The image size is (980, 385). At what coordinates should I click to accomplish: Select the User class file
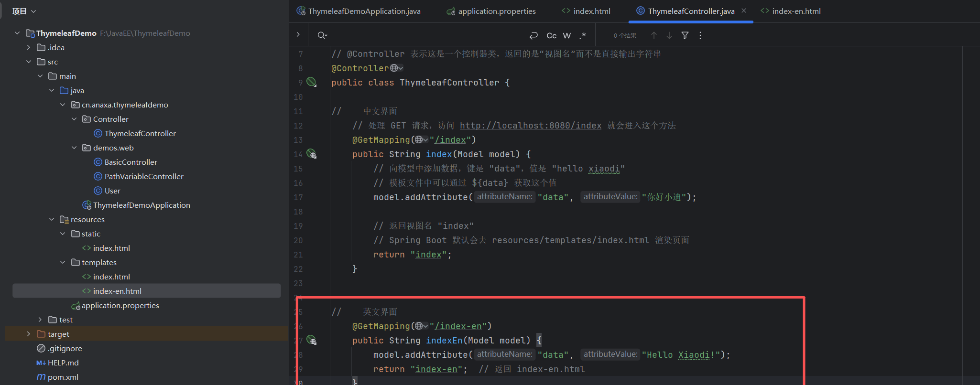[107, 191]
